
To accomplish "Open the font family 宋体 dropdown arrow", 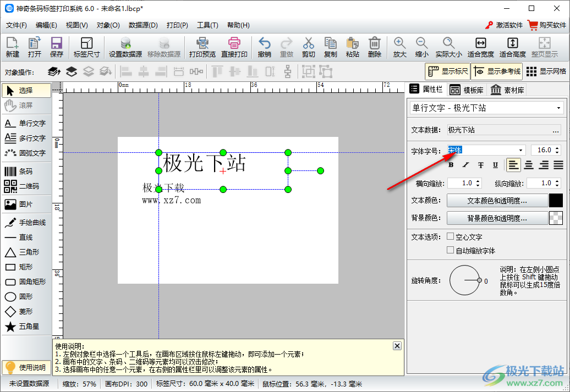I will click(520, 150).
